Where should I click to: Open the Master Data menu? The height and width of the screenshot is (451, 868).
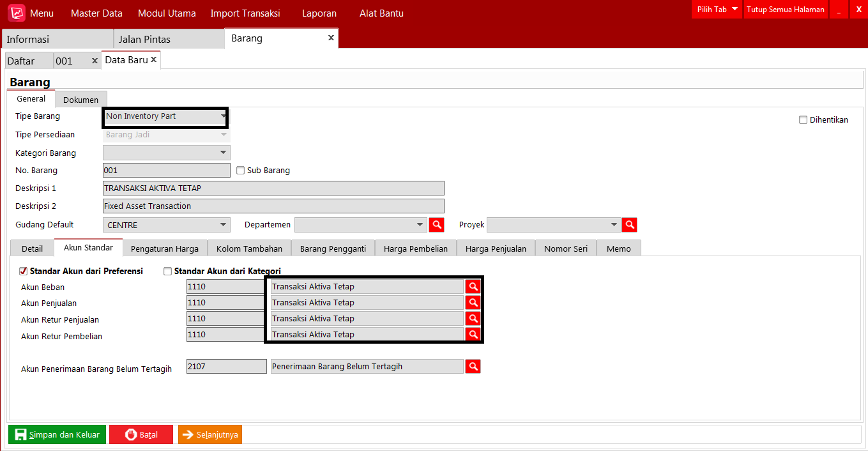point(96,13)
